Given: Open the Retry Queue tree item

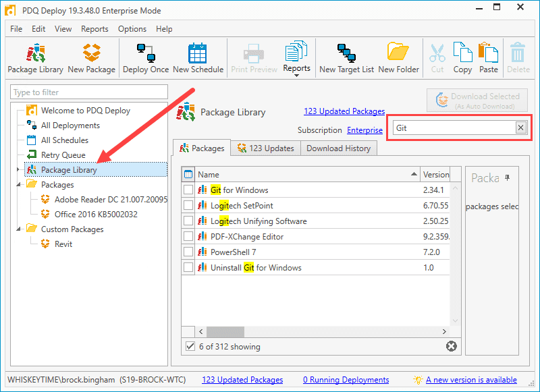Looking at the screenshot, I should pos(63,155).
